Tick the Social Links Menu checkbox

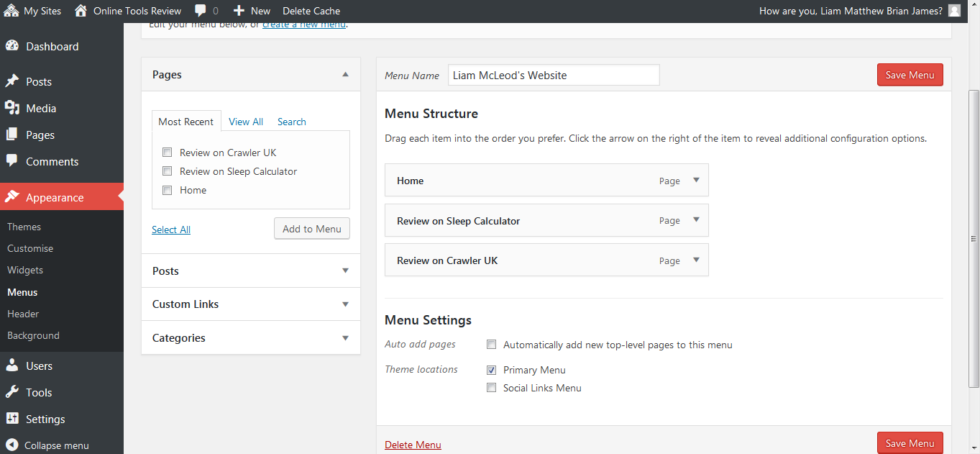click(x=492, y=388)
